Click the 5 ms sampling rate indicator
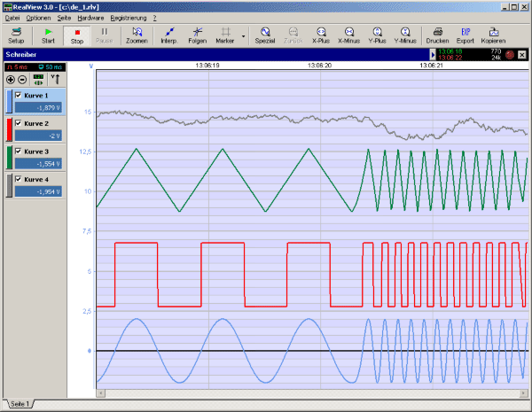Screen dimensions: 532x412 [18, 67]
